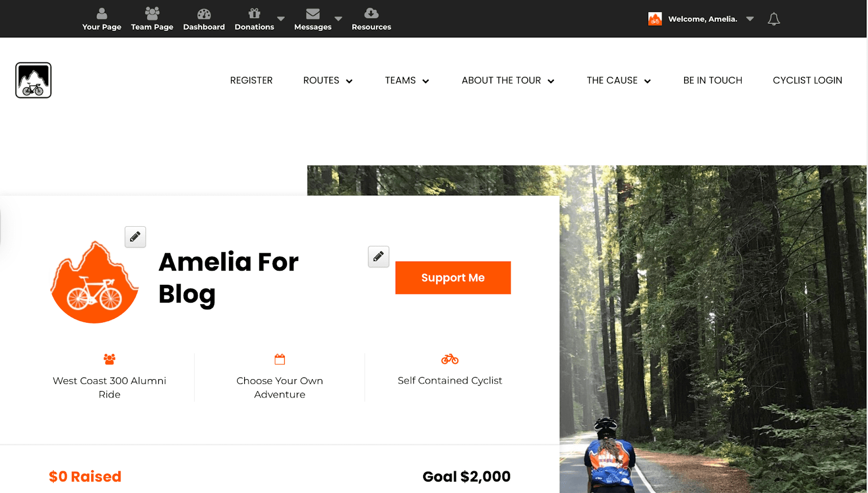Expand the Messages dropdown arrow
Viewport: 868px width, 493px height.
click(339, 18)
